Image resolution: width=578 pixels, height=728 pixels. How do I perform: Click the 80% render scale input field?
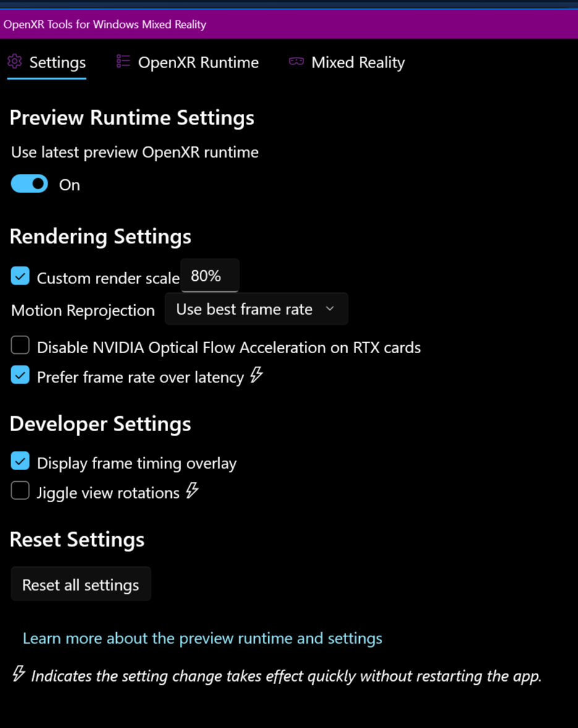pos(209,276)
